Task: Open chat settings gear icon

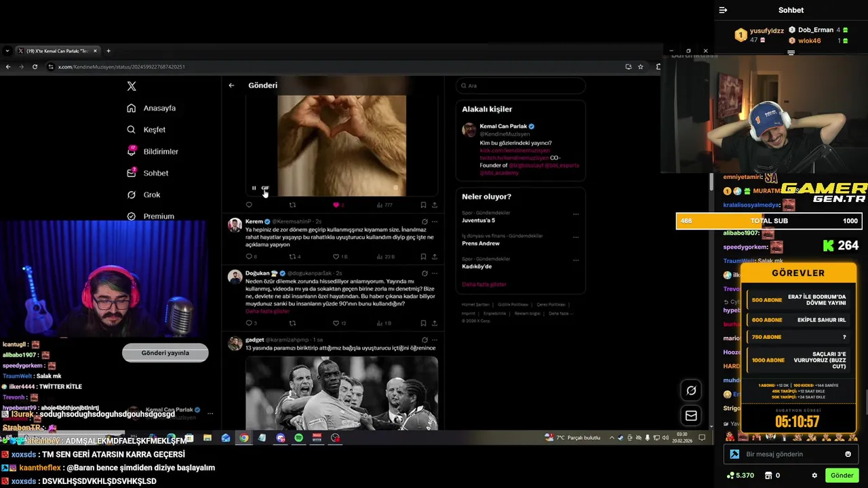Action: tap(814, 476)
